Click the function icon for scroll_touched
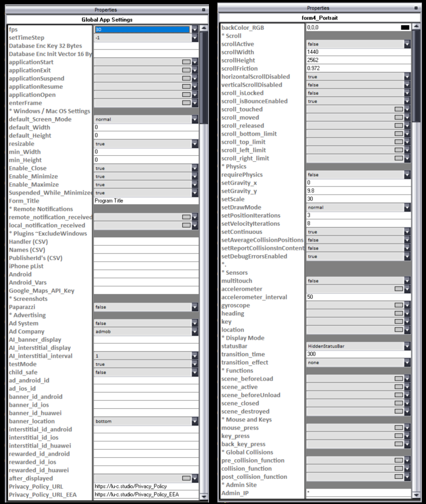The height and width of the screenshot is (504, 426). click(x=399, y=109)
